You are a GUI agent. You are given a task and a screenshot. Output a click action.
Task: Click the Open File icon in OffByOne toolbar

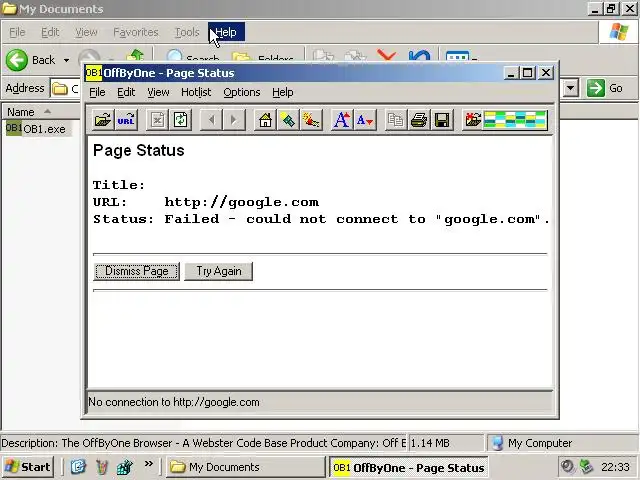(x=103, y=120)
